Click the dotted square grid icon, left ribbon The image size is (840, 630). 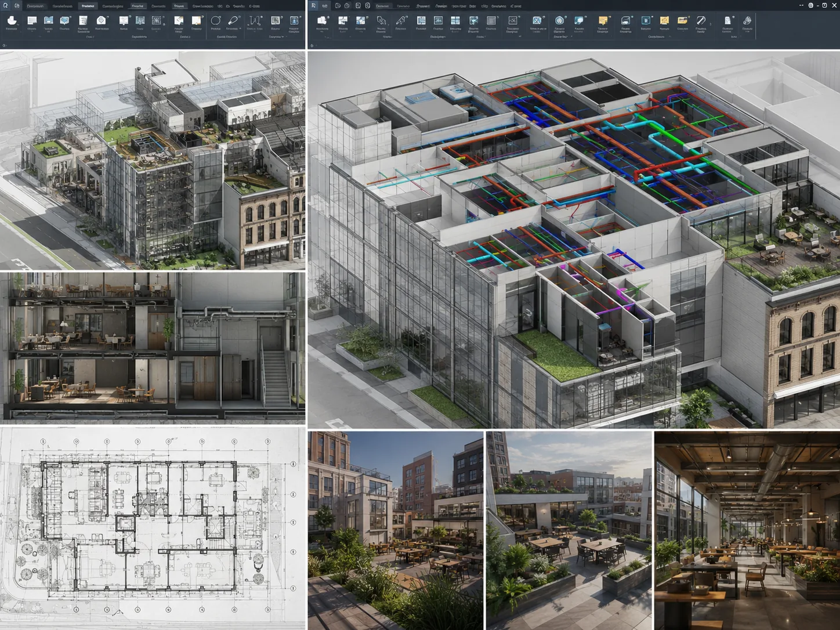(157, 20)
